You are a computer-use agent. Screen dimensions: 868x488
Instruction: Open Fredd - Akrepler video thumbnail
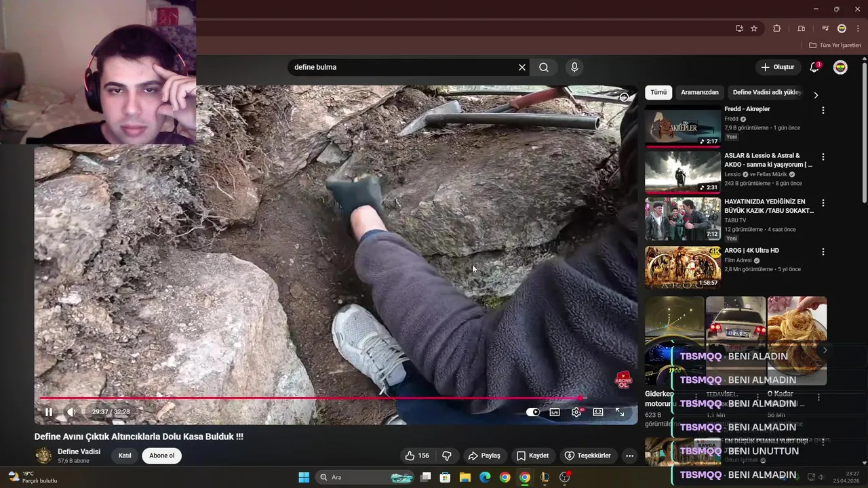[683, 126]
